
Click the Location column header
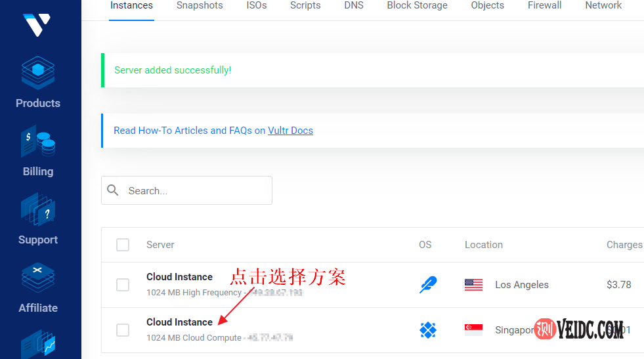483,245
